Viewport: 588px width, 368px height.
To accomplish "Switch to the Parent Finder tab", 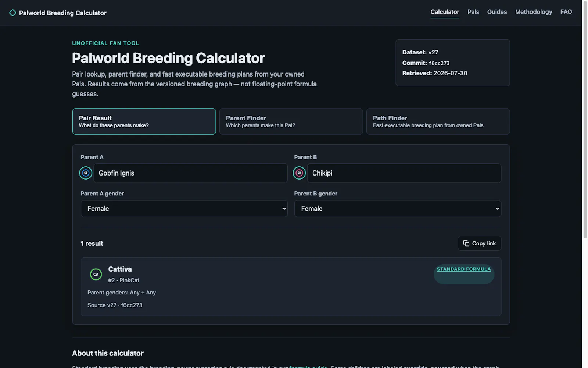I will 291,121.
